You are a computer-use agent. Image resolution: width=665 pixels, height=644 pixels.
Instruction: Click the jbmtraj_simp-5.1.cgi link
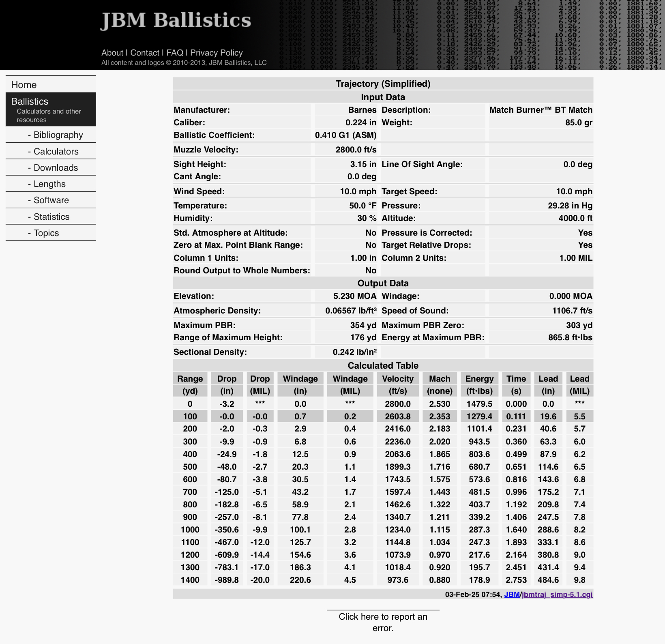[557, 595]
